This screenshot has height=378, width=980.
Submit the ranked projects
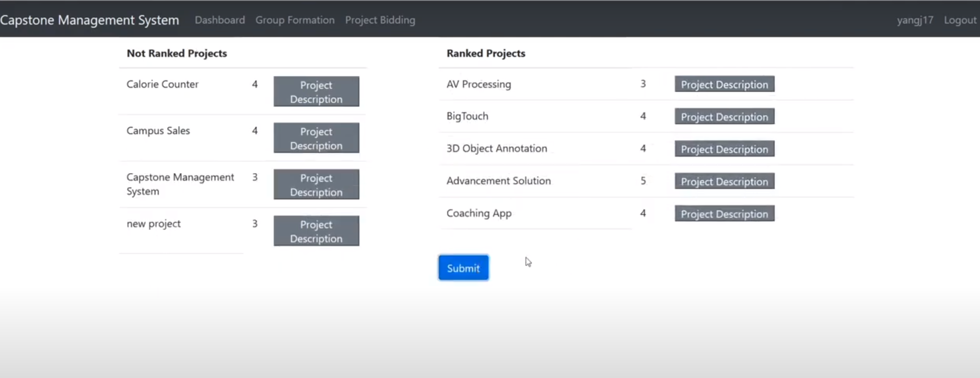(463, 268)
